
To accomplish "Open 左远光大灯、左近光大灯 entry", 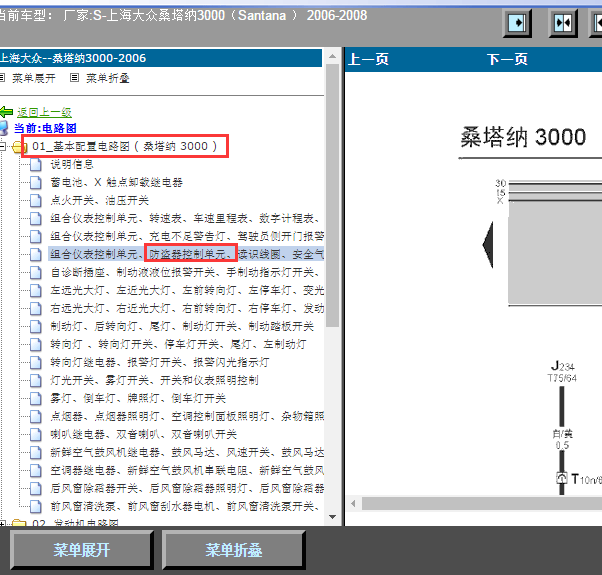I will (187, 290).
